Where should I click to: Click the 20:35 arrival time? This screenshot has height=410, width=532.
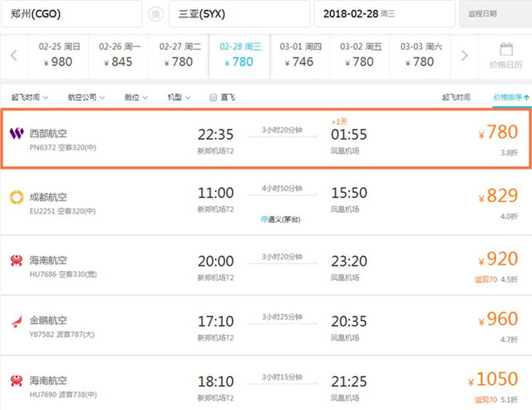pos(349,321)
